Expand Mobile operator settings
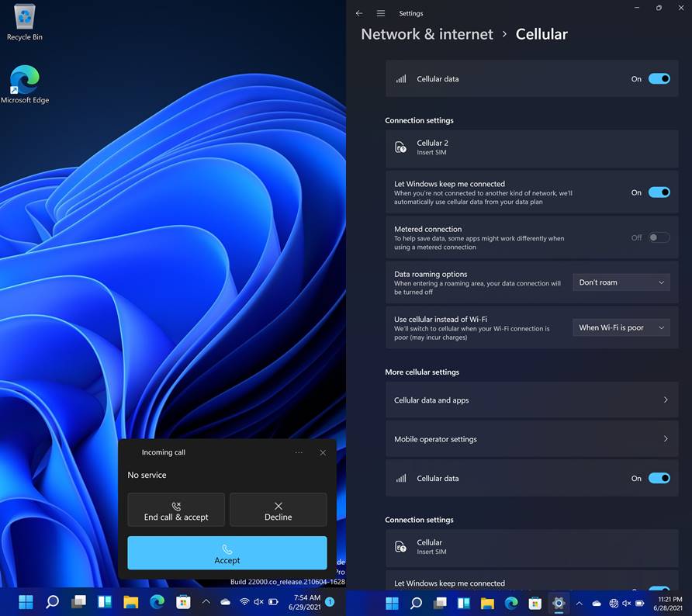Screen dimensions: 692x616 [531, 439]
